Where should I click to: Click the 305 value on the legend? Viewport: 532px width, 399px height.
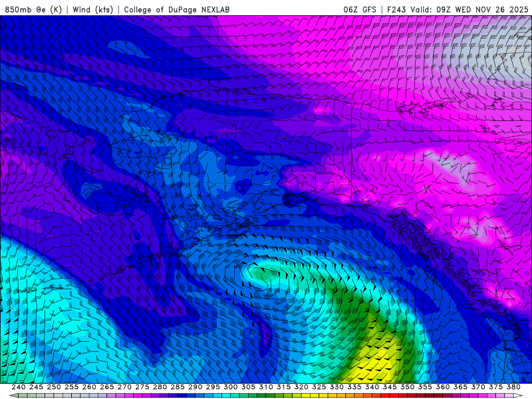pyautogui.click(x=248, y=387)
